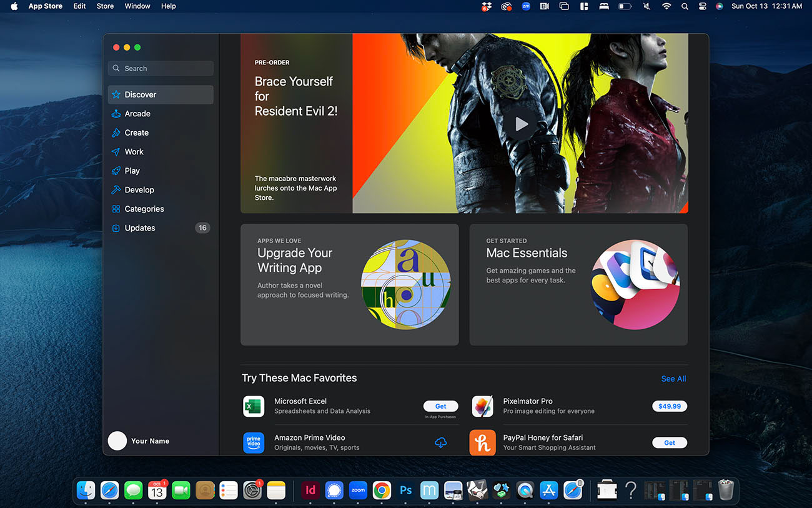Switch to the Categories section

144,209
